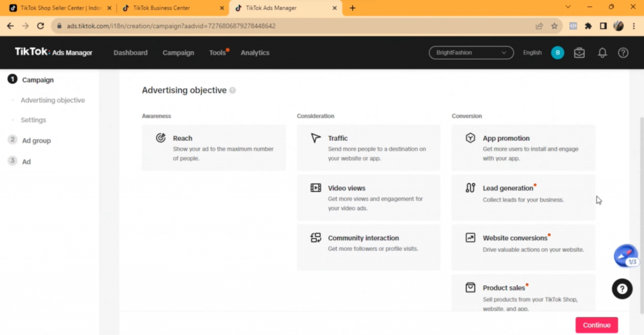This screenshot has width=644, height=335.
Task: Click the info icon beside Advertising objective
Action: (233, 91)
